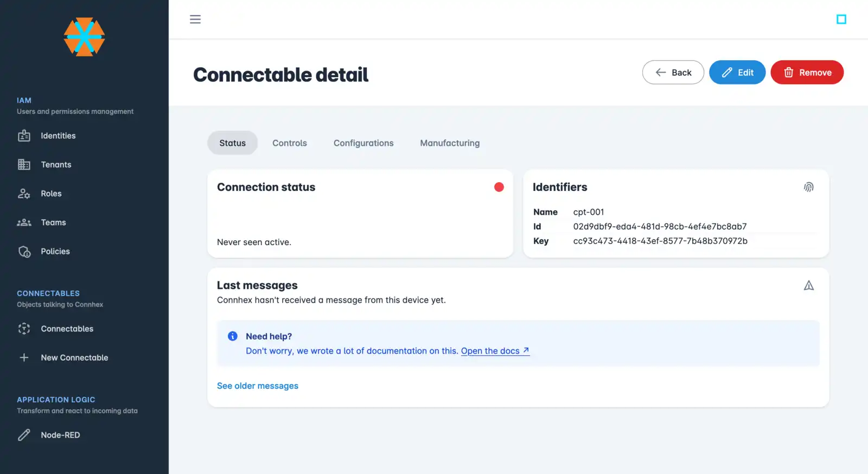868x474 pixels.
Task: Click the blue info icon in Need help box
Action: click(233, 336)
